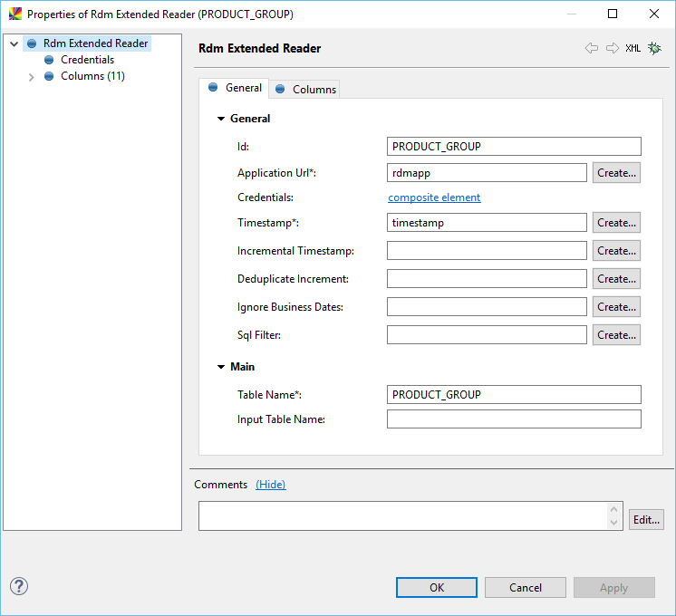Click the help question mark icon
The image size is (676, 616).
click(x=19, y=586)
